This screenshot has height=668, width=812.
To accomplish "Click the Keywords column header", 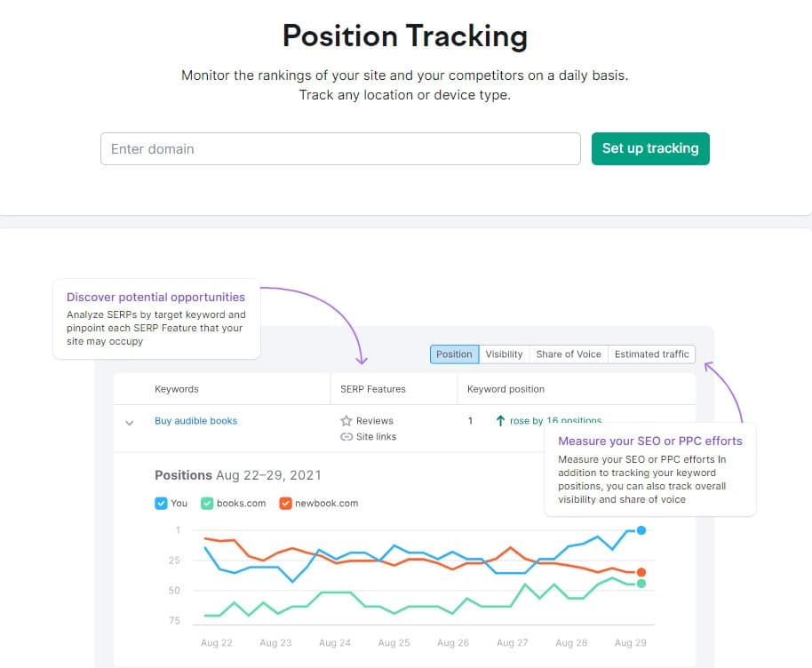I will tap(177, 389).
